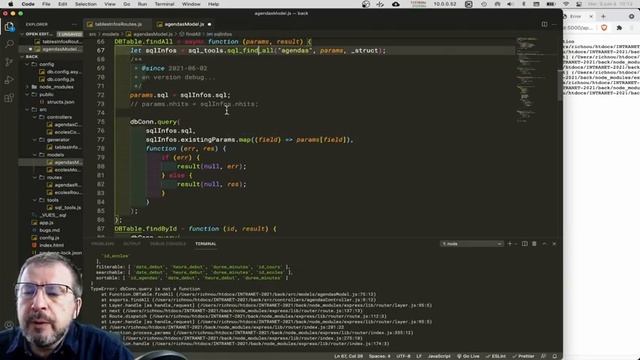Select the TERMINAL panel tab

tap(205, 244)
